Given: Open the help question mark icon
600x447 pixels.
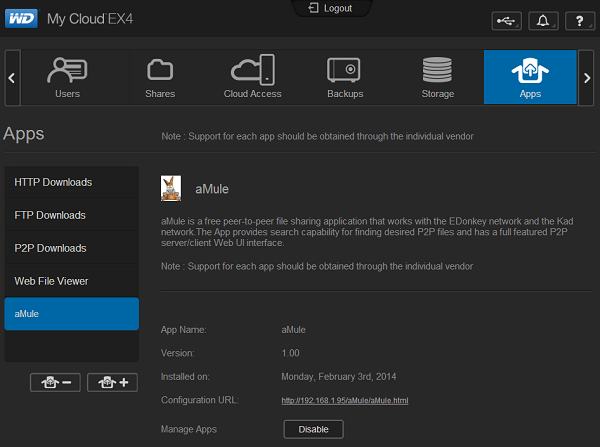Looking at the screenshot, I should (x=580, y=21).
